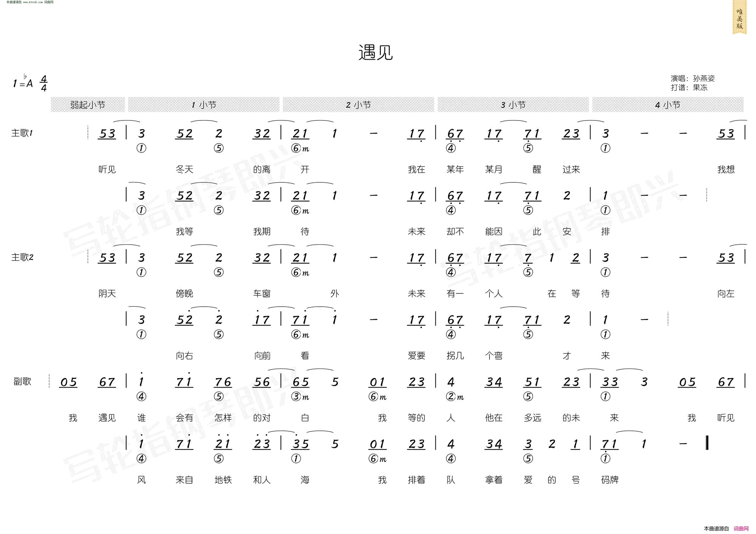Click the lyric 个弯
This screenshot has width=756, height=534.
[x=494, y=356]
